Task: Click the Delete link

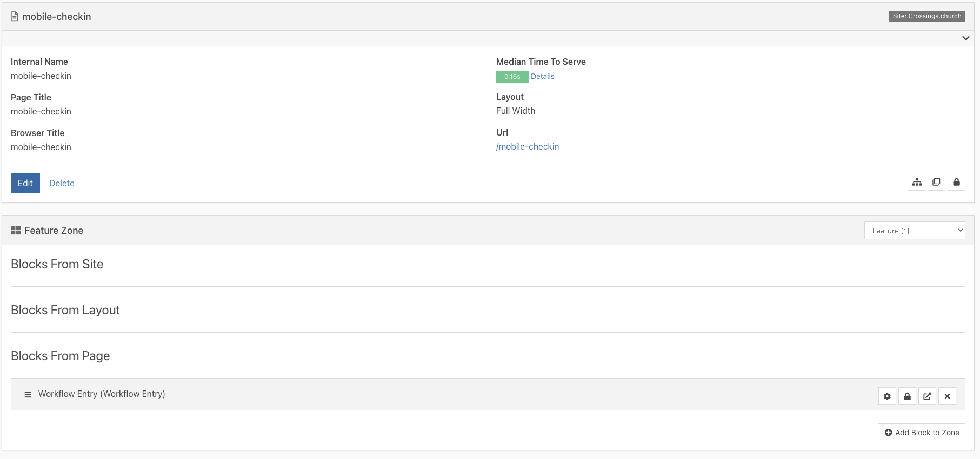Action: coord(62,183)
